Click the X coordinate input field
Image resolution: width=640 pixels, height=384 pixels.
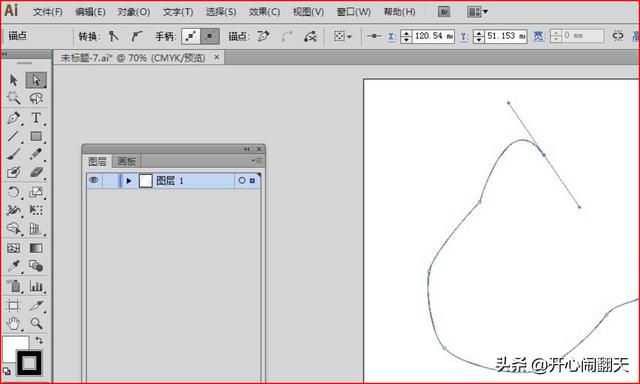(x=433, y=36)
